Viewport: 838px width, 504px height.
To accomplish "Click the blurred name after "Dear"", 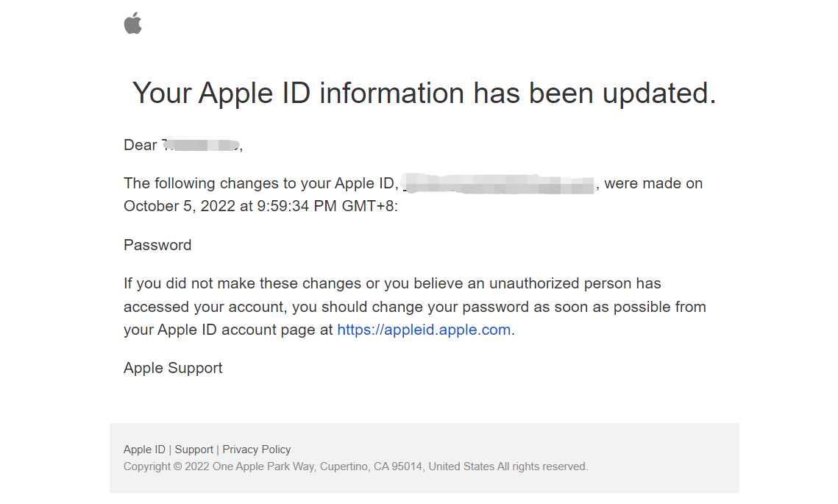I will [201, 145].
